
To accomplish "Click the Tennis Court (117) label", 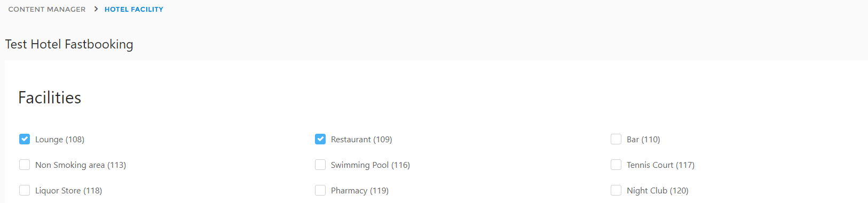I will 661,165.
